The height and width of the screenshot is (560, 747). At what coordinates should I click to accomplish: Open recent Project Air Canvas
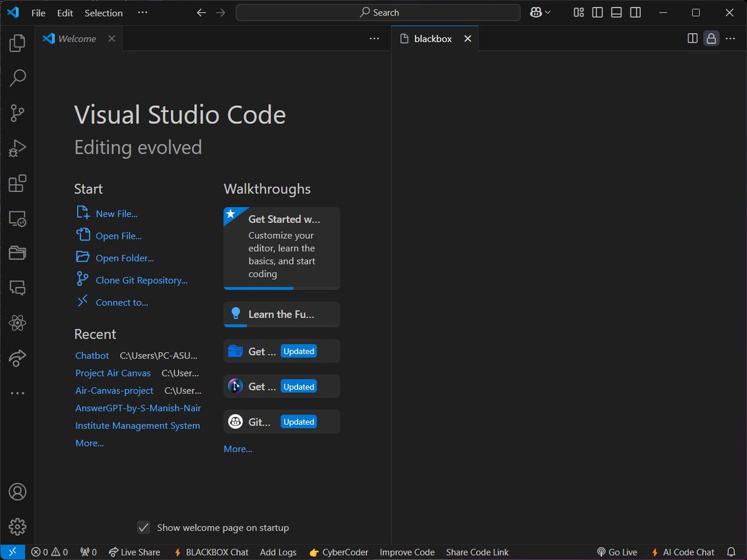(x=113, y=373)
